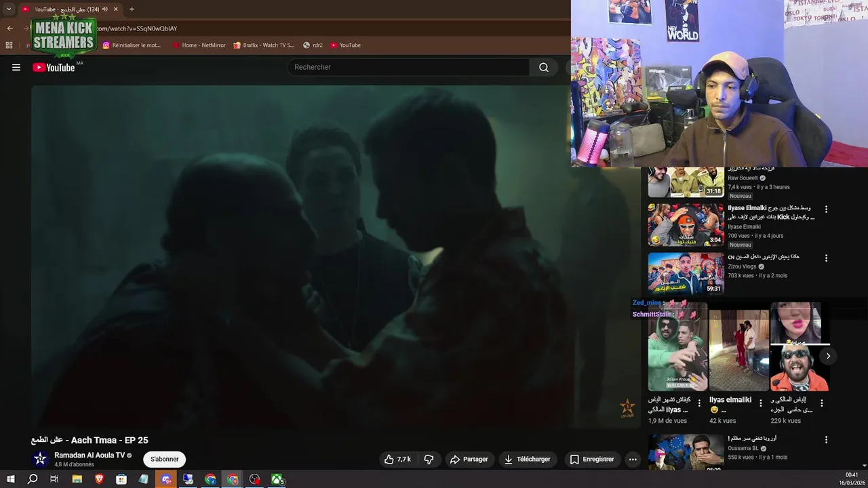
Task: Open options for the 229 k vues Short
Action: [x=822, y=403]
